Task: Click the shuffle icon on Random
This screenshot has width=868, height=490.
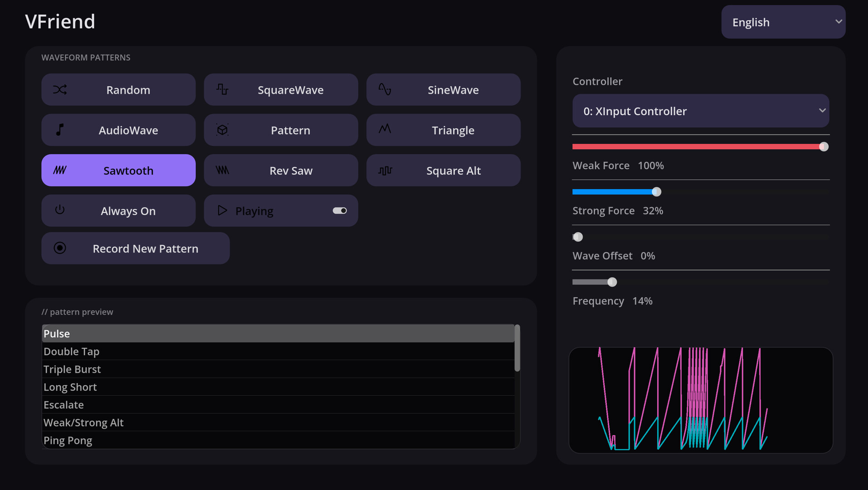Action: [60, 90]
